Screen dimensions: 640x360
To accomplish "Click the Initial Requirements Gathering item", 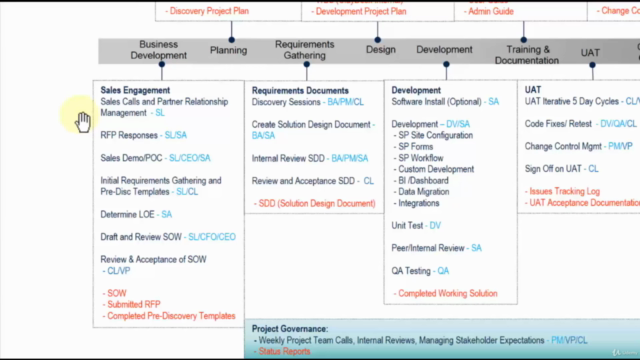I will click(161, 186).
